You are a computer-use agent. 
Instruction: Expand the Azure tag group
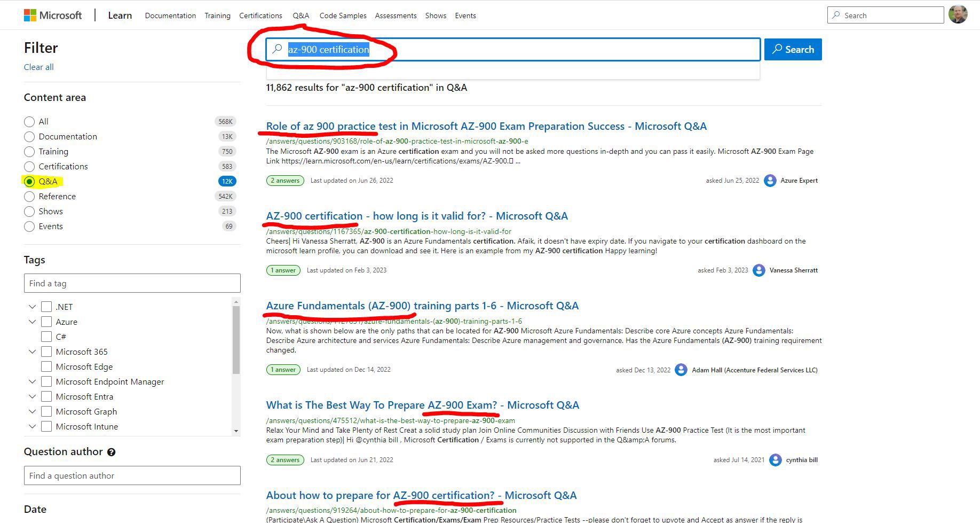click(32, 322)
